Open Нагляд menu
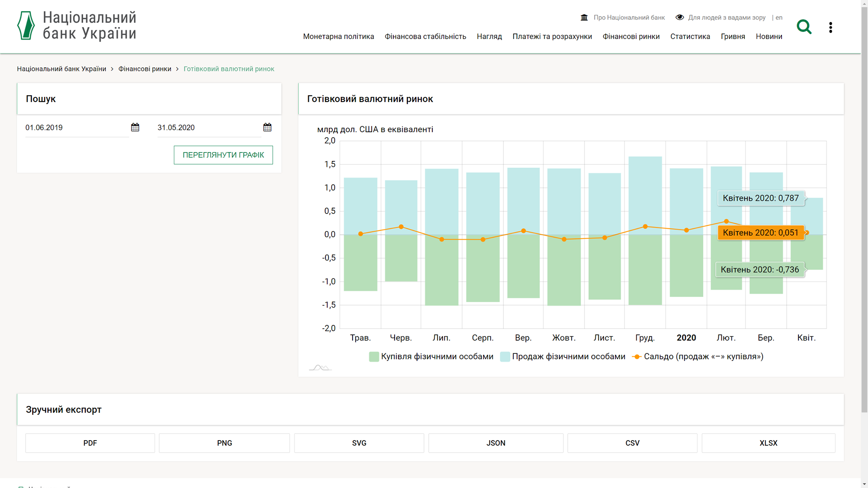 [489, 36]
